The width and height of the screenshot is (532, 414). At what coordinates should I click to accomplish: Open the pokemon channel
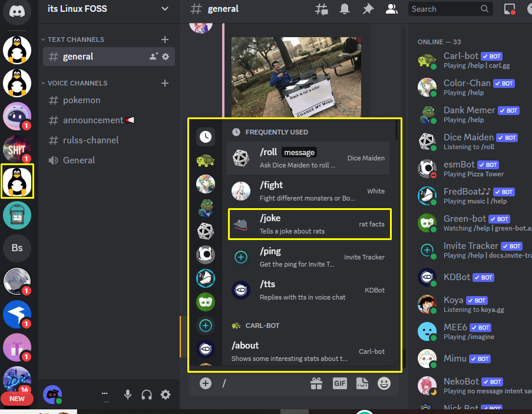point(109,100)
